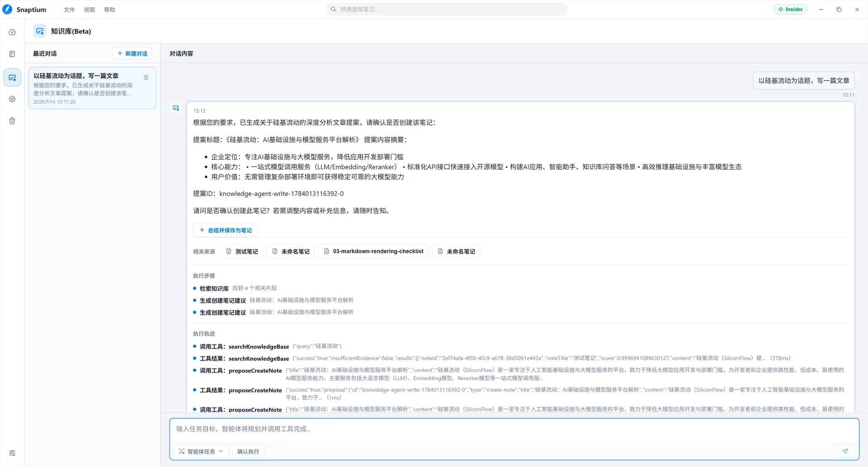Click the 执行轨迹 section heading
Screen dimensions: 868x467
pyautogui.click(x=204, y=334)
